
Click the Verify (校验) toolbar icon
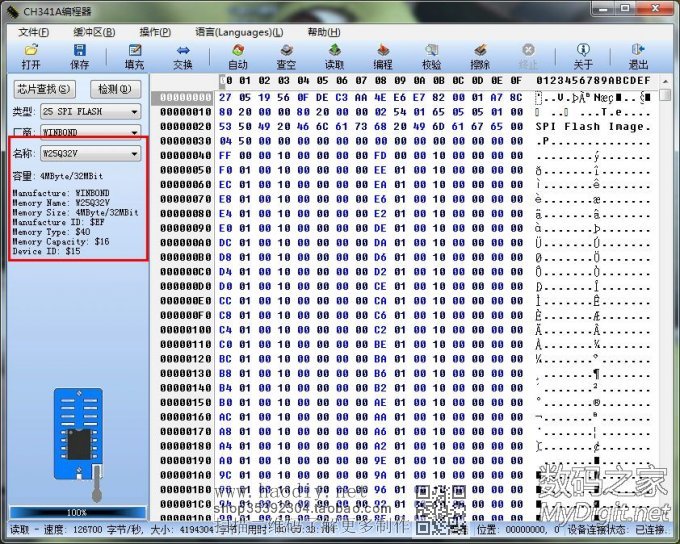pos(431,56)
